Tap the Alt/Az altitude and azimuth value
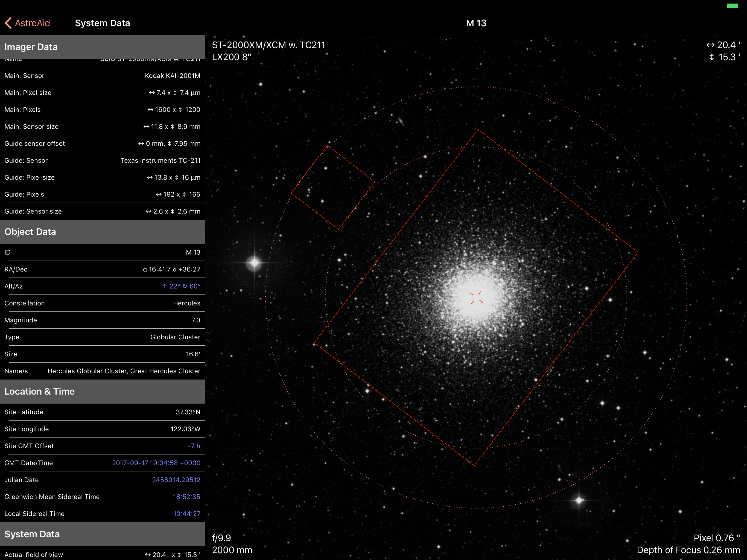Image resolution: width=747 pixels, height=560 pixels. click(181, 286)
